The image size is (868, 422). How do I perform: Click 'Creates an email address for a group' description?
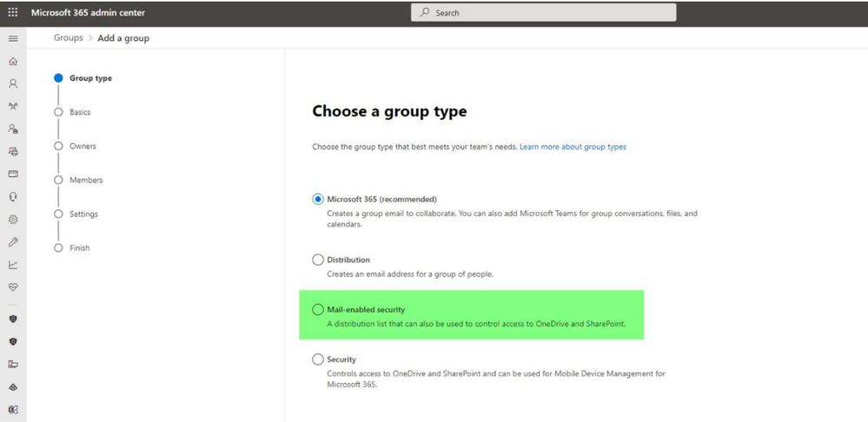tap(410, 274)
